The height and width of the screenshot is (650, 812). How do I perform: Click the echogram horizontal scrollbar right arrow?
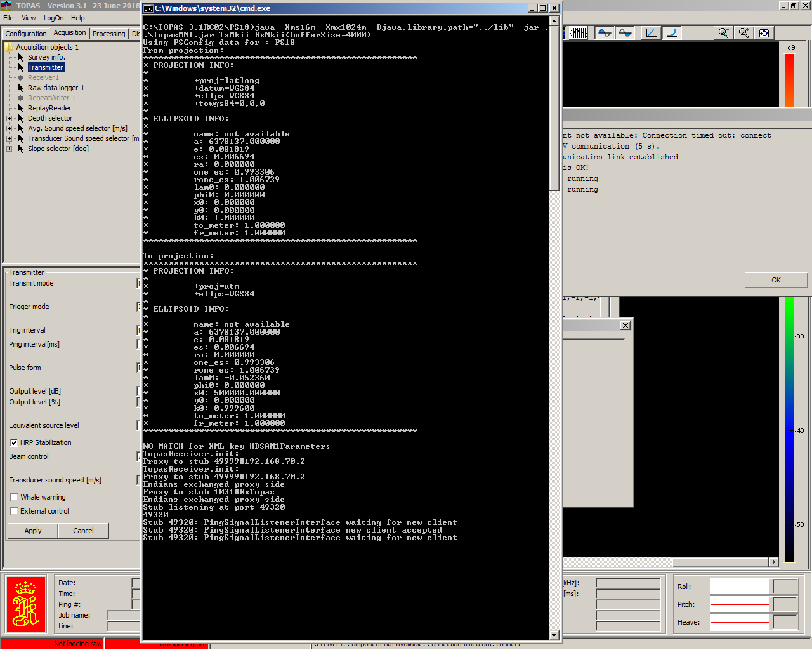(773, 562)
